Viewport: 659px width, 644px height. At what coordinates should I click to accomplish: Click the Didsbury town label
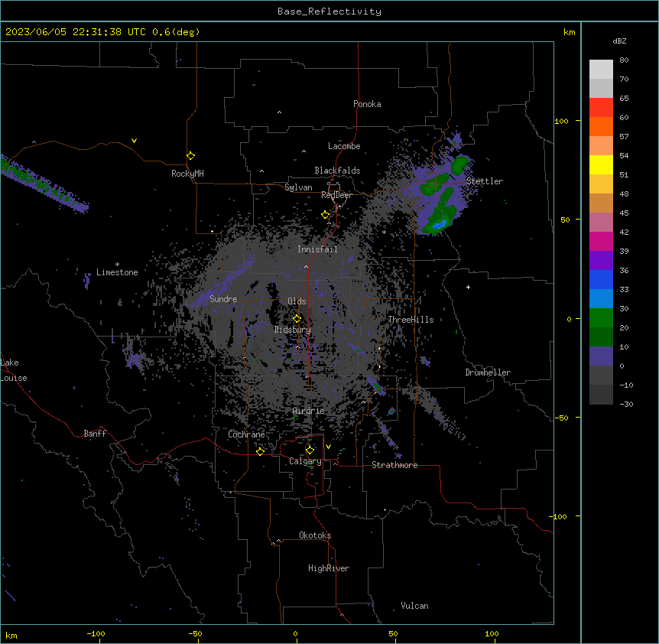pyautogui.click(x=293, y=330)
